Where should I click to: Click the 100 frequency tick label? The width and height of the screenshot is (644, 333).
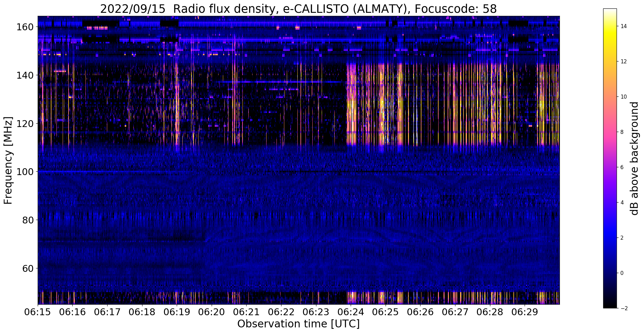[25, 172]
